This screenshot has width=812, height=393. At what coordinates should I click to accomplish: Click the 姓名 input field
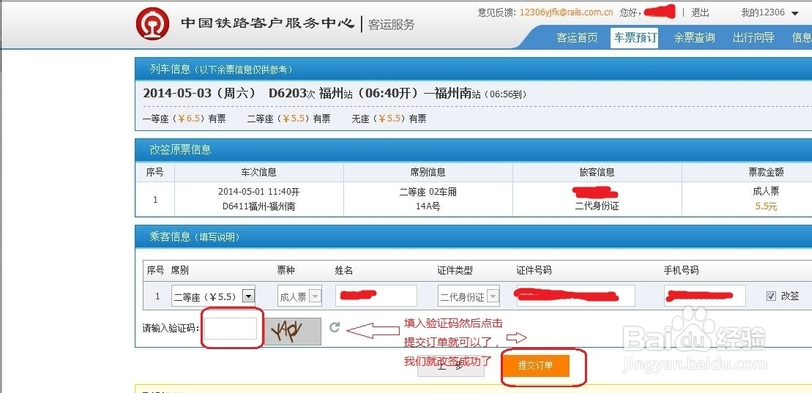tap(376, 296)
